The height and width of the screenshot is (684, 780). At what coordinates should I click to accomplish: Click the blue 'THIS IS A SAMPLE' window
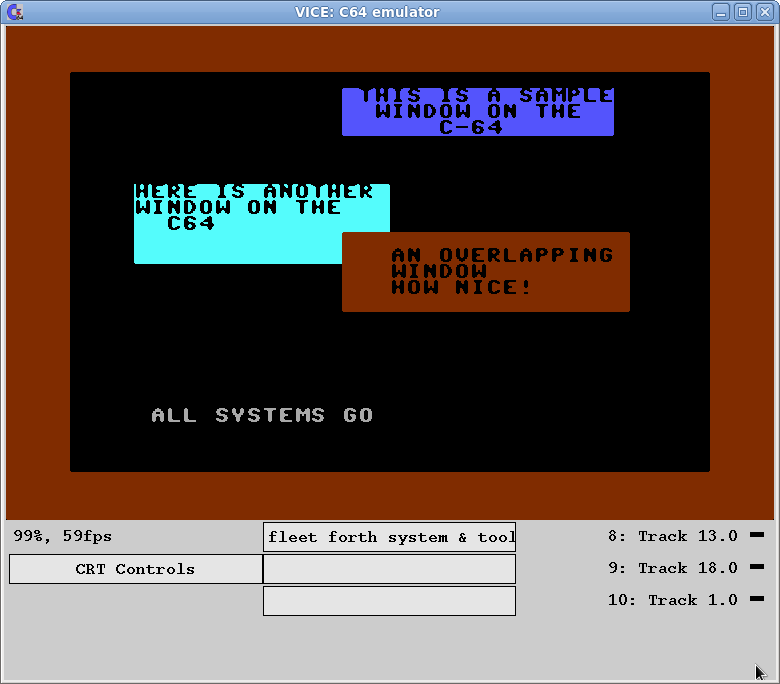pos(477,111)
